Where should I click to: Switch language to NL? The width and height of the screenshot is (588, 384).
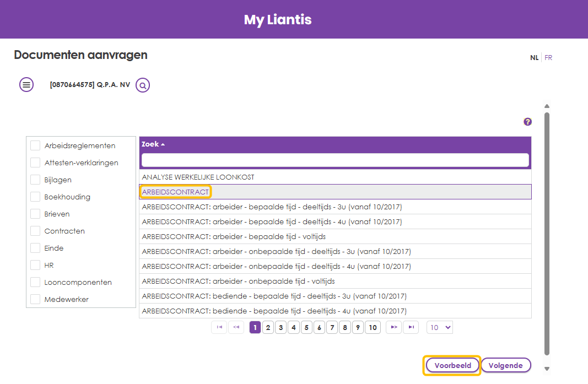[x=535, y=58]
